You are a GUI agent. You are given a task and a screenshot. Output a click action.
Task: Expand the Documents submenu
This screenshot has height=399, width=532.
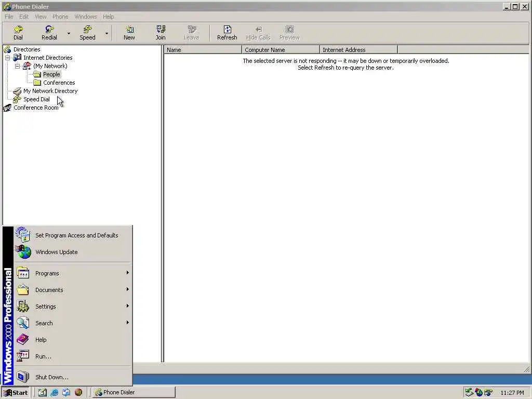coord(73,290)
